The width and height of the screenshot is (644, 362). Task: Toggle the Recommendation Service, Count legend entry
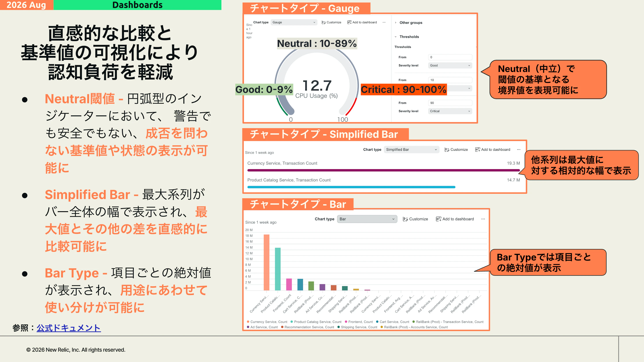coord(307,327)
